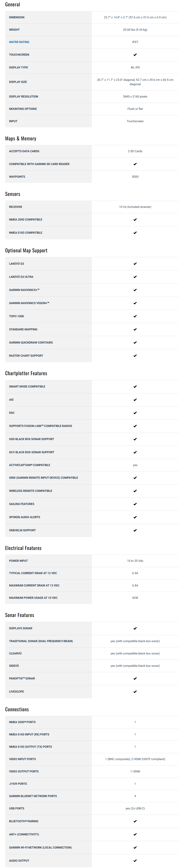Click the Power Input value 10 to 35 Vdc

click(135, 561)
